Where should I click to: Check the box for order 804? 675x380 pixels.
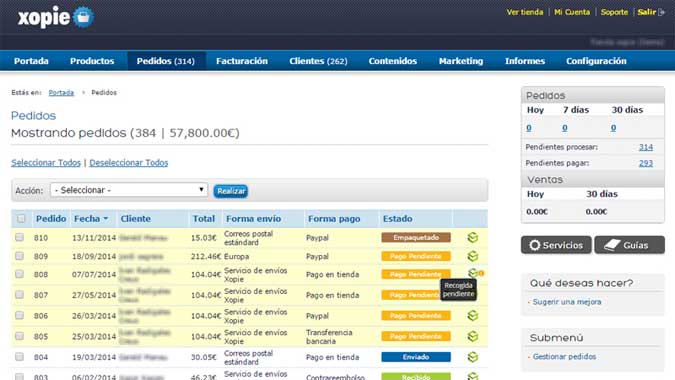(19, 357)
